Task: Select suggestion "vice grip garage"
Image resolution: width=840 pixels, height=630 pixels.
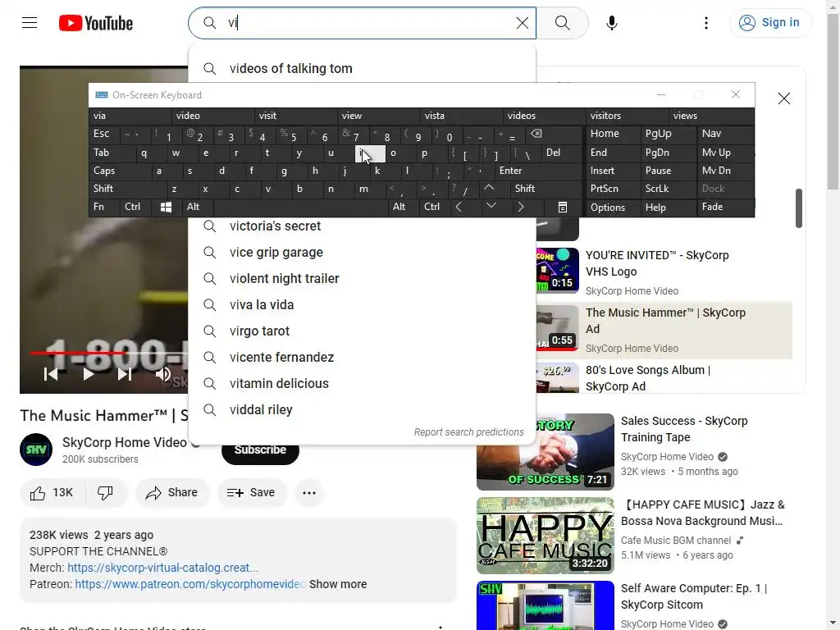Action: point(362,253)
